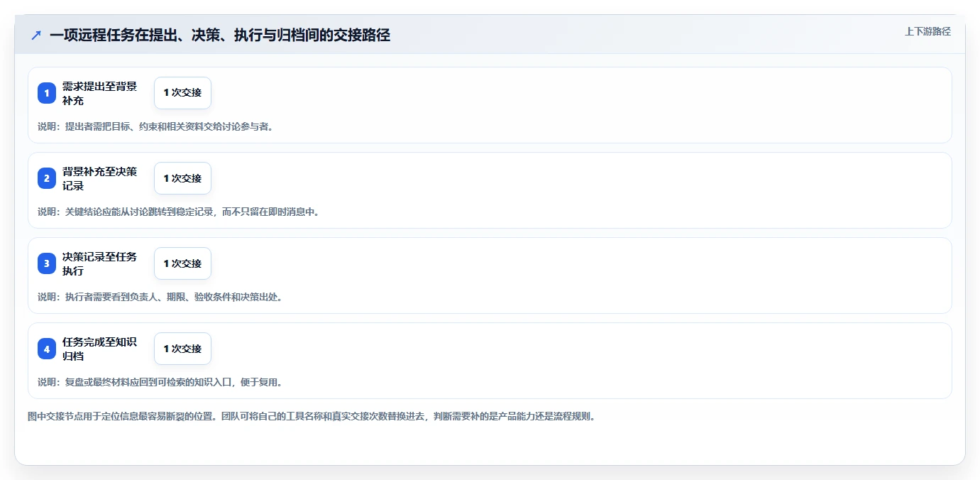980x480 pixels.
Task: Click the step 4 number badge
Action: point(47,349)
